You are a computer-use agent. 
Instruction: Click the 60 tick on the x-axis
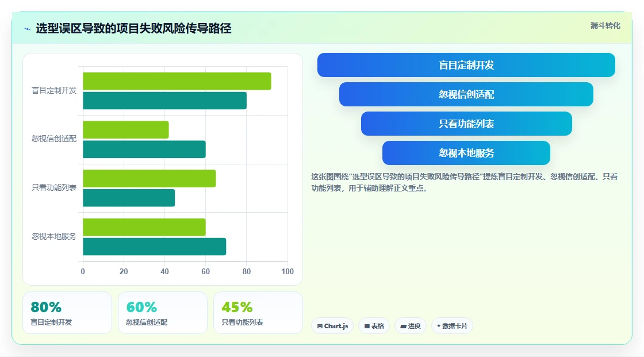click(x=205, y=271)
